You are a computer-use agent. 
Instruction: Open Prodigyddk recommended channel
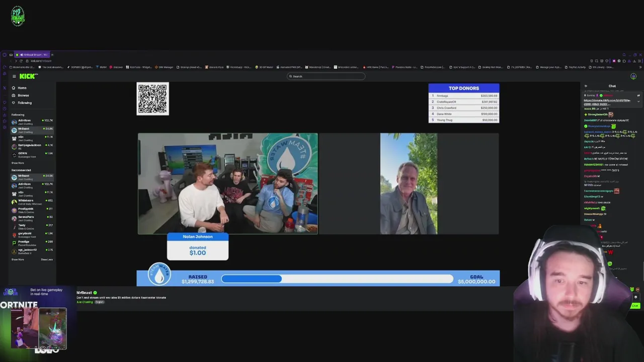32,210
